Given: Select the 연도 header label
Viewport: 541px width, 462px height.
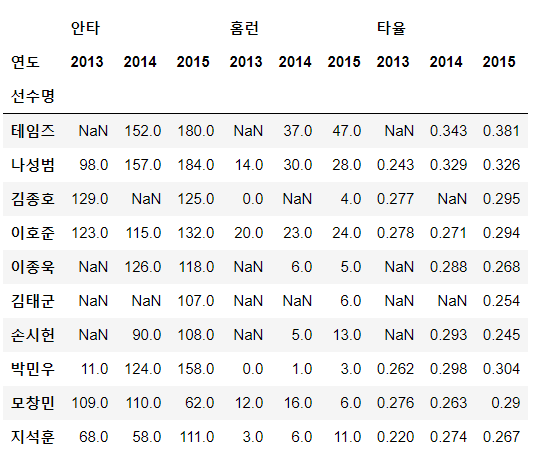Looking at the screenshot, I should click(x=25, y=62).
